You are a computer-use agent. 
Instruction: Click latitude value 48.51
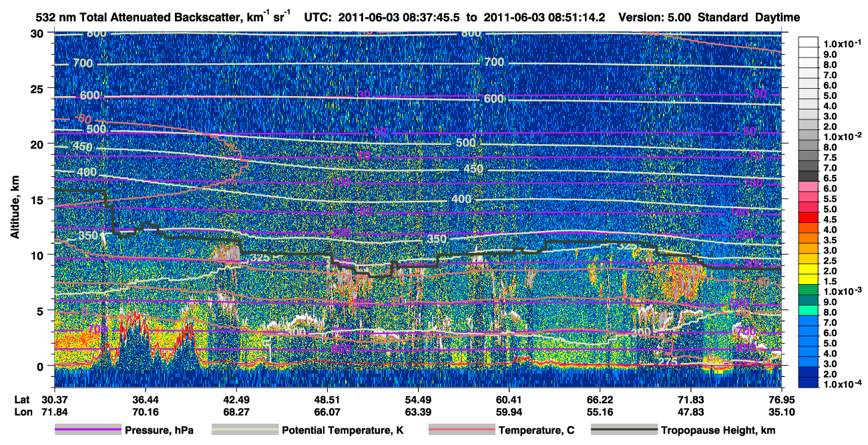pyautogui.click(x=327, y=399)
